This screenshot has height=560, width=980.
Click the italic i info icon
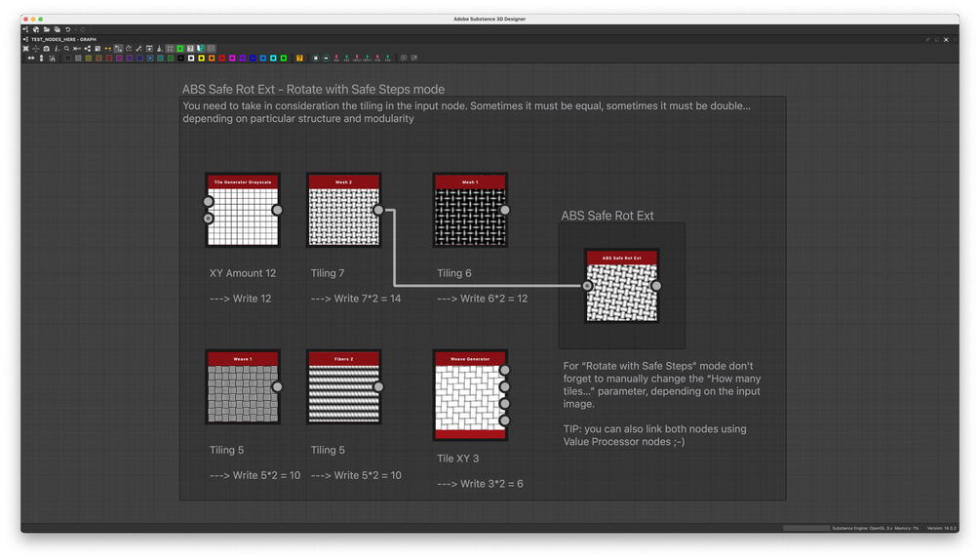click(57, 48)
